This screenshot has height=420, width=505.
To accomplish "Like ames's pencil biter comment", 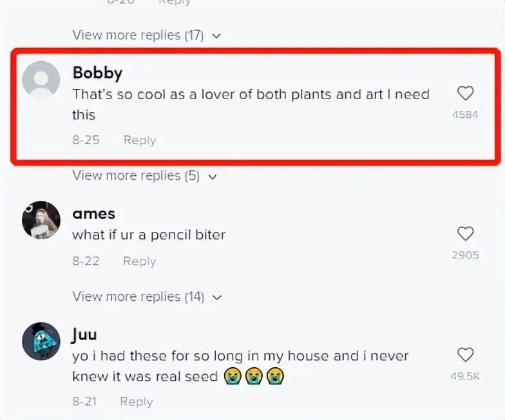I will click(x=465, y=234).
